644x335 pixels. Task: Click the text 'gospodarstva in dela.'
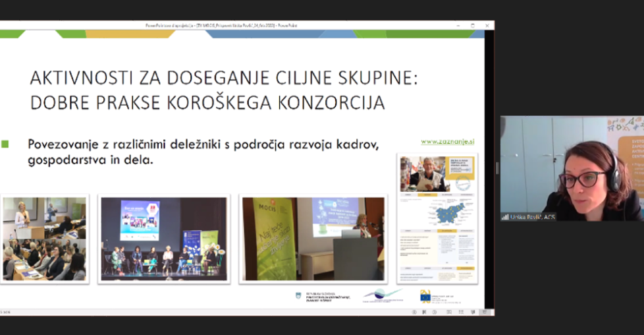(90, 160)
